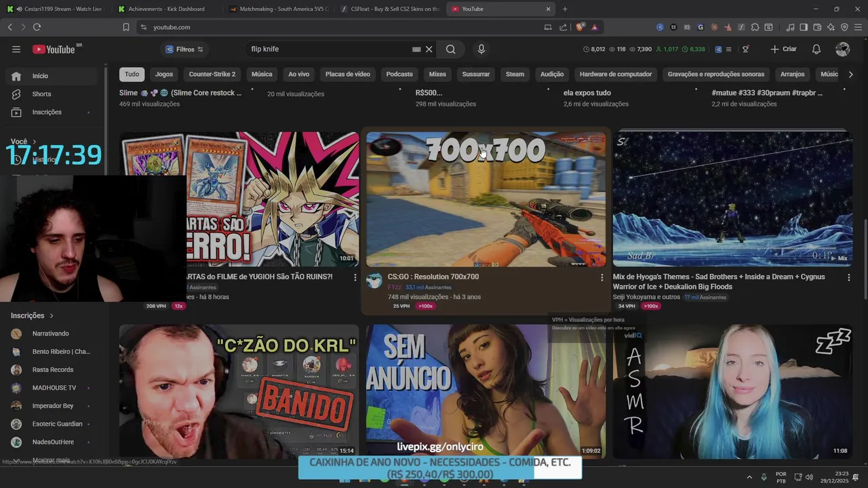Click the search magnifier button
Viewport: 868px width, 488px height.
click(x=451, y=49)
